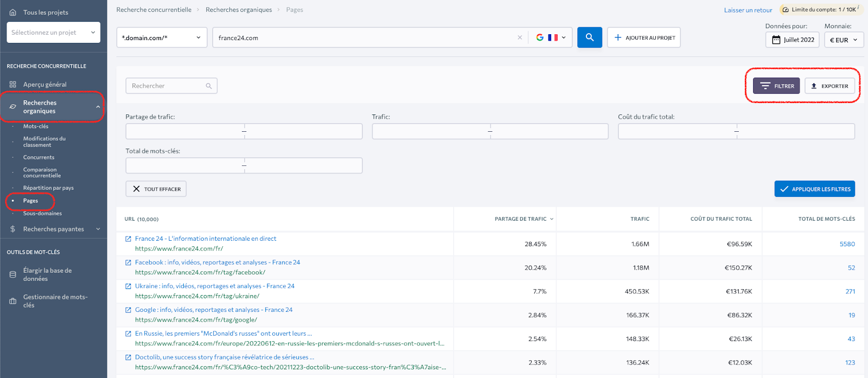
Task: Click the French flag in the search engine selector
Action: [x=553, y=37]
